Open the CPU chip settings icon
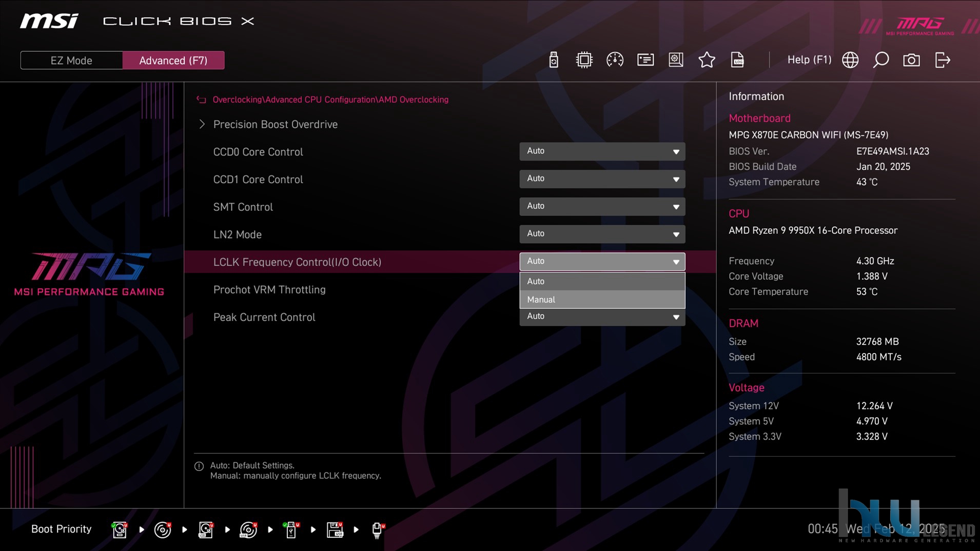This screenshot has height=551, width=980. 584,60
